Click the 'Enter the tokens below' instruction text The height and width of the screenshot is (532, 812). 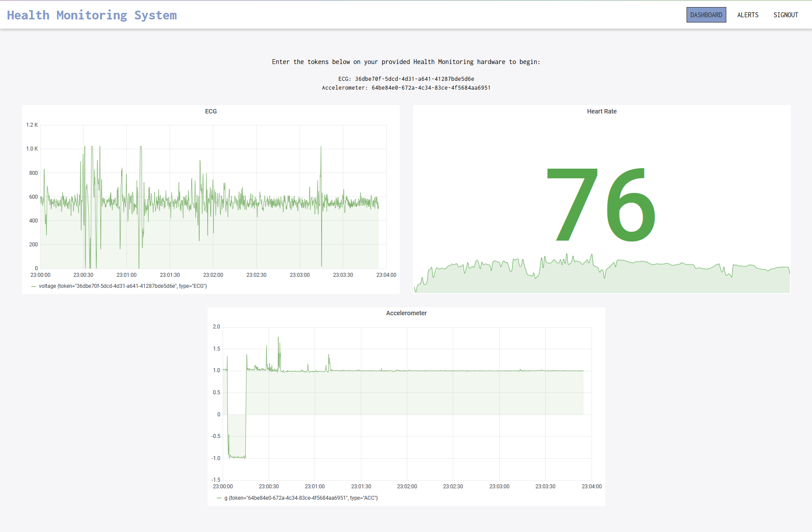(406, 62)
